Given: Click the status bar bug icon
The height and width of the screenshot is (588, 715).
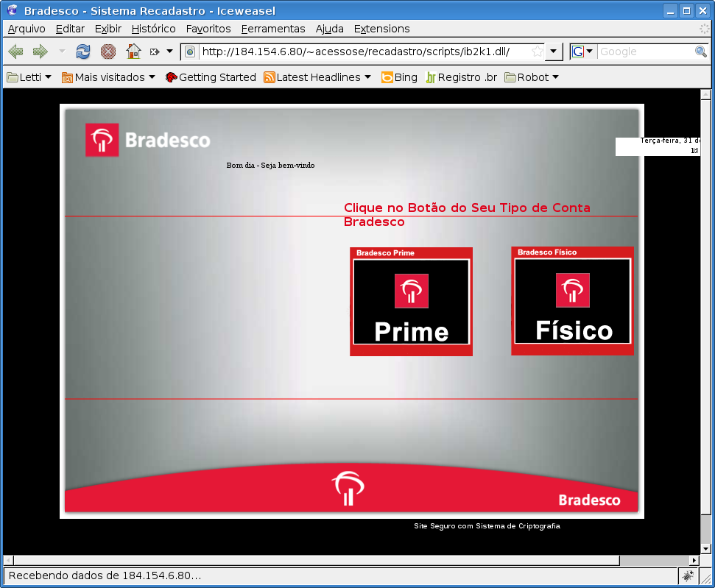Looking at the screenshot, I should [x=688, y=575].
